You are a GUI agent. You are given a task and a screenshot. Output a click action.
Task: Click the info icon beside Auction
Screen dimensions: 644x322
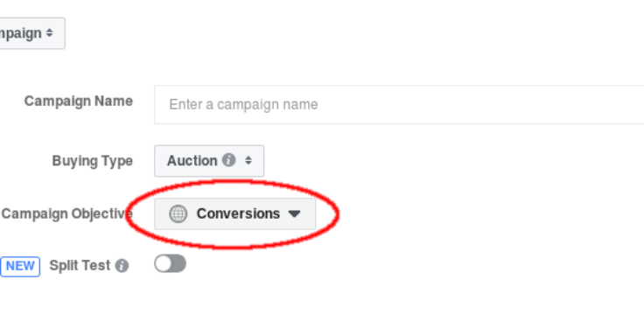228,160
